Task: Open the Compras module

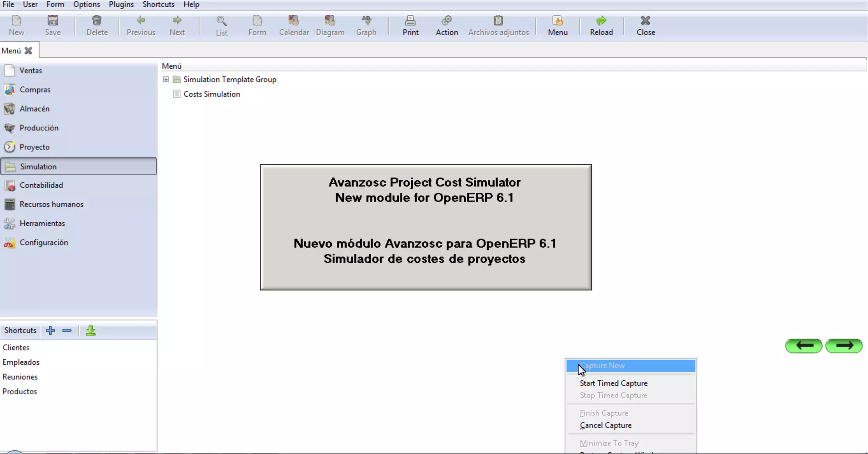Action: (78, 90)
